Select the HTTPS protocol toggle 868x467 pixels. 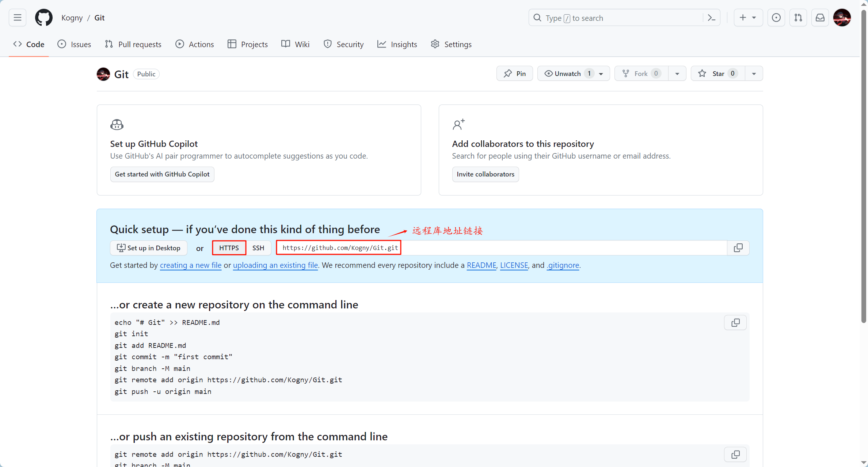pos(229,248)
